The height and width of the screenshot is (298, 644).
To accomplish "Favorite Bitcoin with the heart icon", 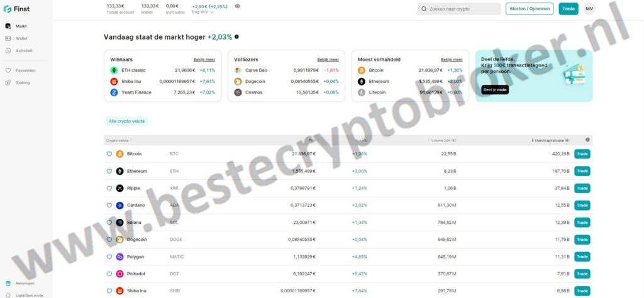I will click(109, 154).
